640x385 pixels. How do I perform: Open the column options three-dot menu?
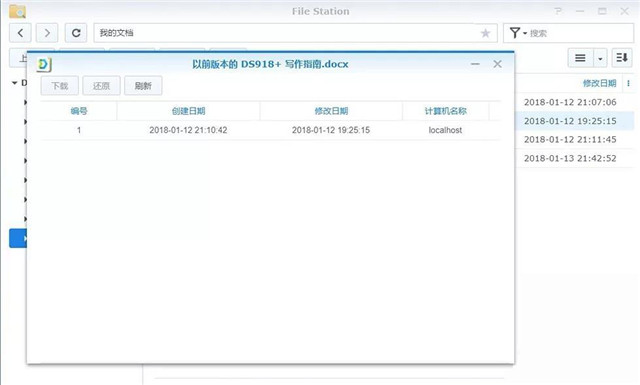pos(628,83)
